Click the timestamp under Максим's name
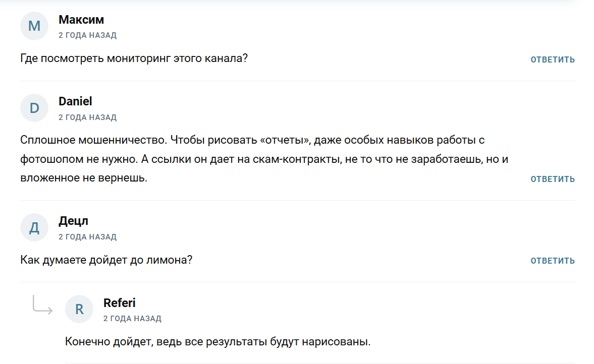This screenshot has height=364, width=594. pos(87,35)
